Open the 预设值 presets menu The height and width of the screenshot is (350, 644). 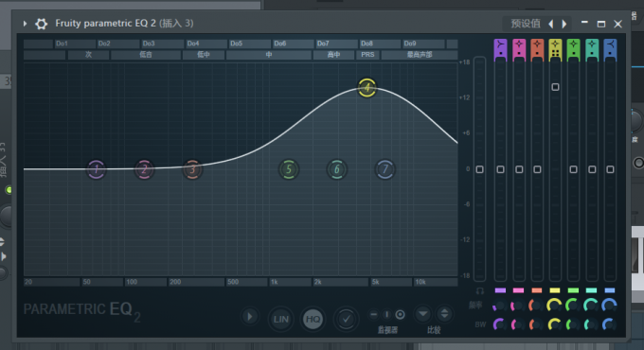[x=526, y=24]
